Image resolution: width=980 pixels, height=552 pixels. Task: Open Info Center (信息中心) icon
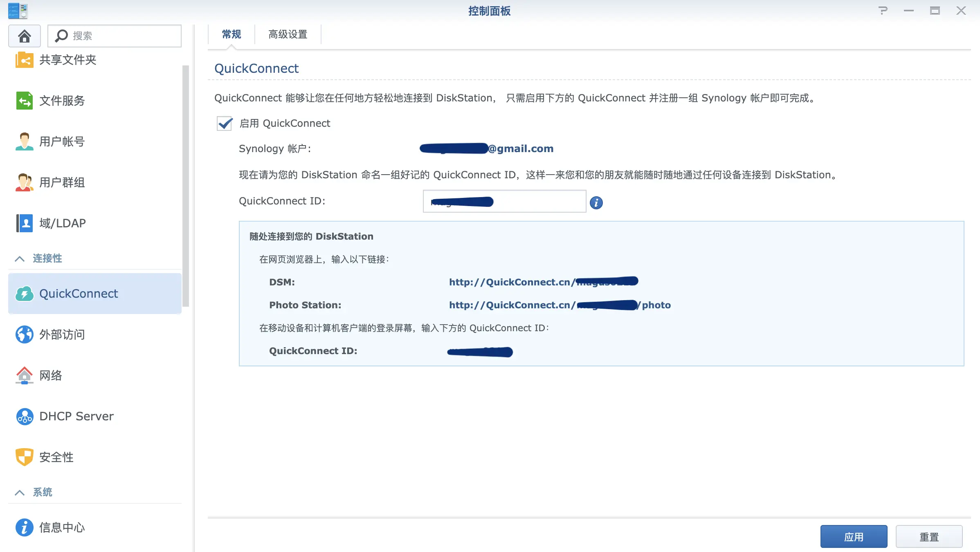[x=24, y=527]
